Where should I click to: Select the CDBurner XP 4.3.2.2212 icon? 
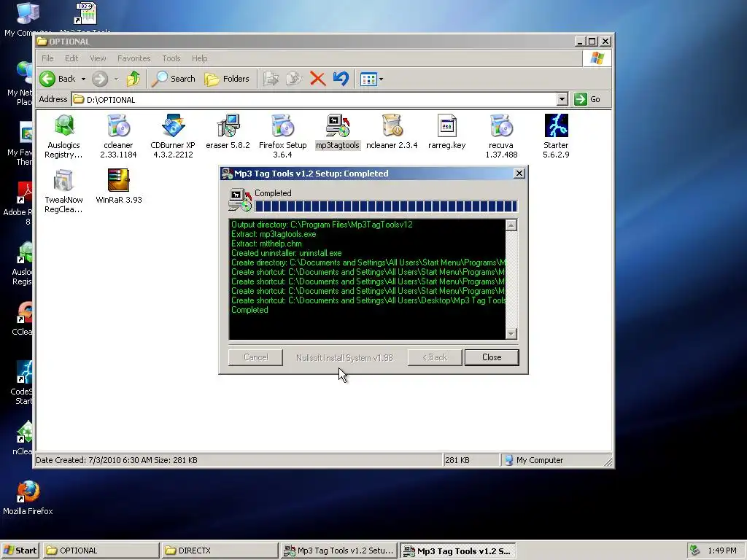pyautogui.click(x=172, y=126)
